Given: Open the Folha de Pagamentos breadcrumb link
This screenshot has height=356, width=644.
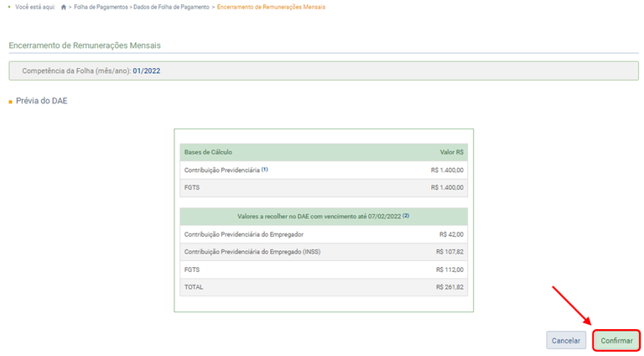Looking at the screenshot, I should (101, 7).
